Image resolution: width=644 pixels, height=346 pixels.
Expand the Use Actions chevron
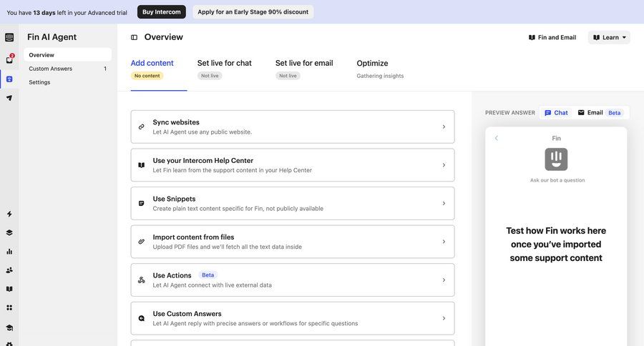pyautogui.click(x=444, y=280)
